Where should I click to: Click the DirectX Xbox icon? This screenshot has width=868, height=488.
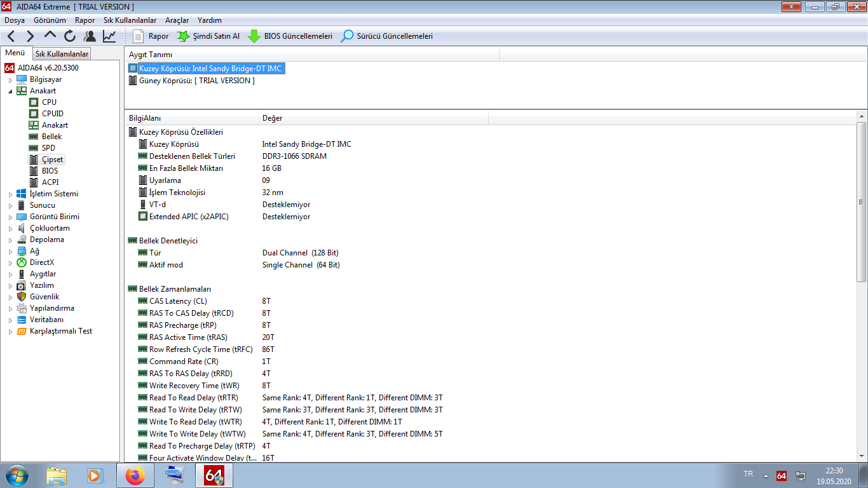click(22, 262)
